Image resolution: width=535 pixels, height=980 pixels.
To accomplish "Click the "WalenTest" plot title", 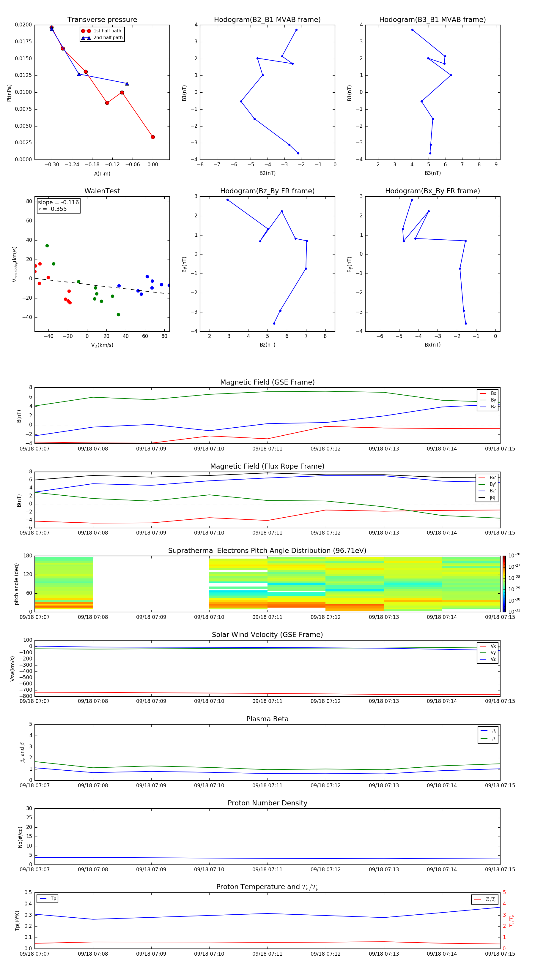I will pos(102,191).
